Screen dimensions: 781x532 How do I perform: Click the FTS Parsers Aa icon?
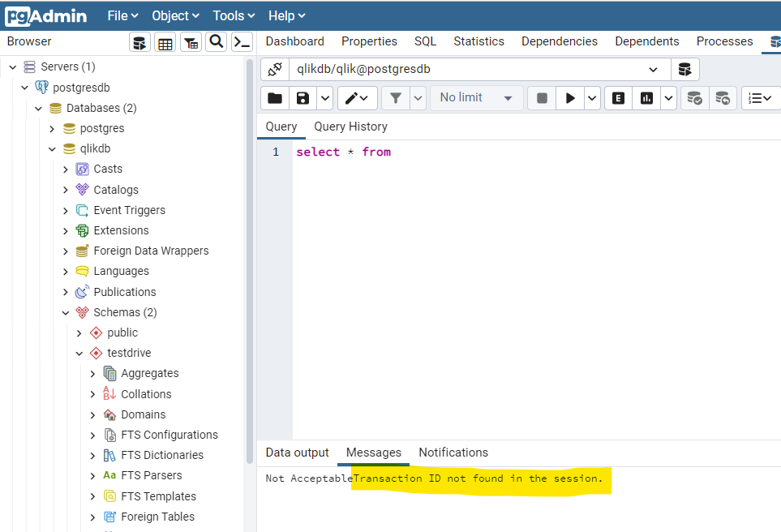click(109, 475)
